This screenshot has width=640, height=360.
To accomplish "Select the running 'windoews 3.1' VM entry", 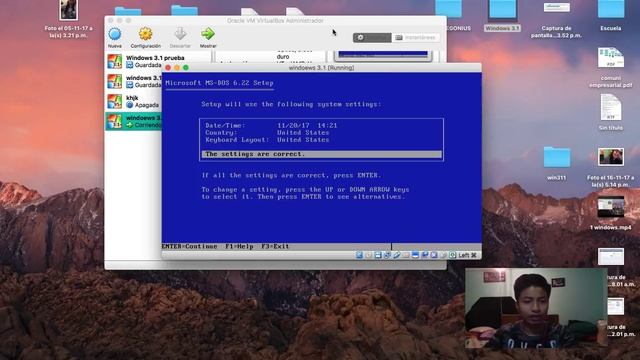I will [x=134, y=121].
